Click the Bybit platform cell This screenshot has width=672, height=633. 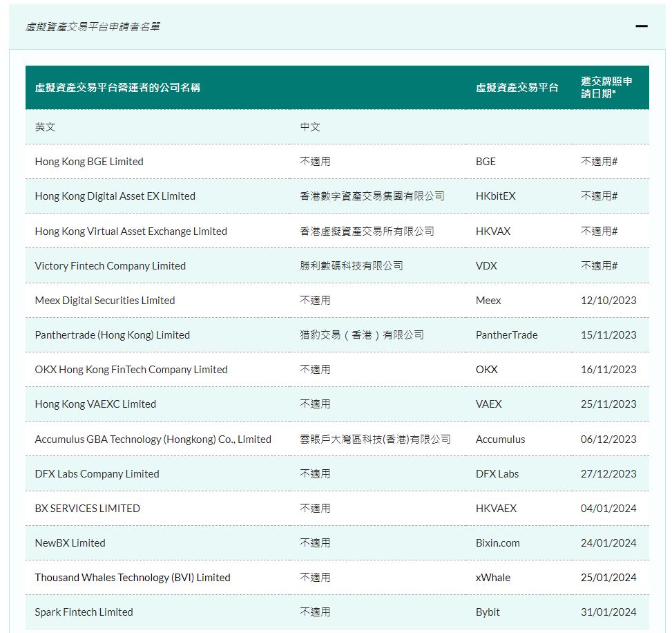pos(488,612)
